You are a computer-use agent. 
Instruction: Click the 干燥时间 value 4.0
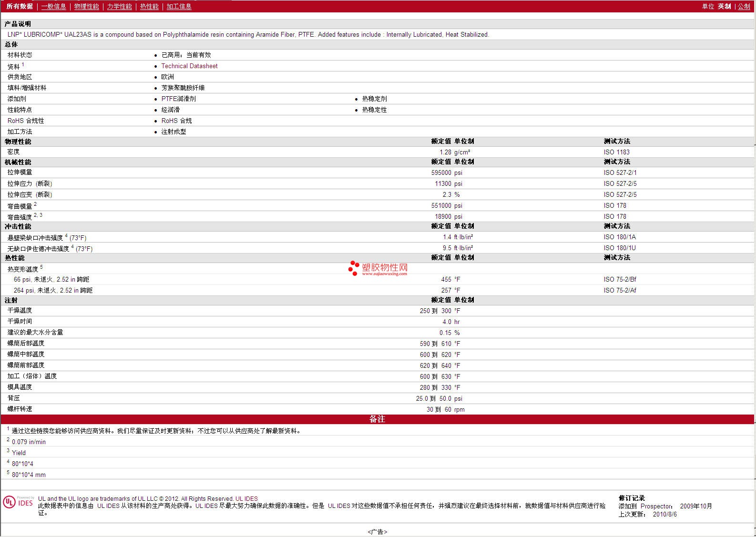click(447, 322)
